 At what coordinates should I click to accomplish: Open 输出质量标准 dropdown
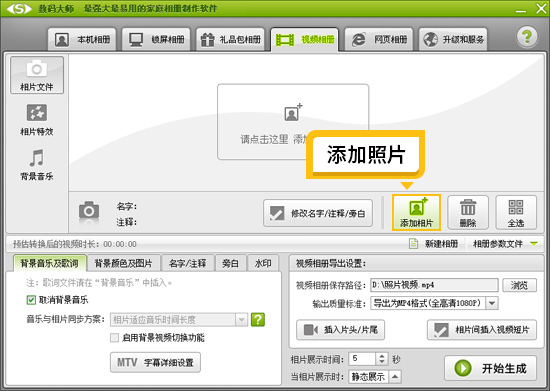click(x=434, y=303)
